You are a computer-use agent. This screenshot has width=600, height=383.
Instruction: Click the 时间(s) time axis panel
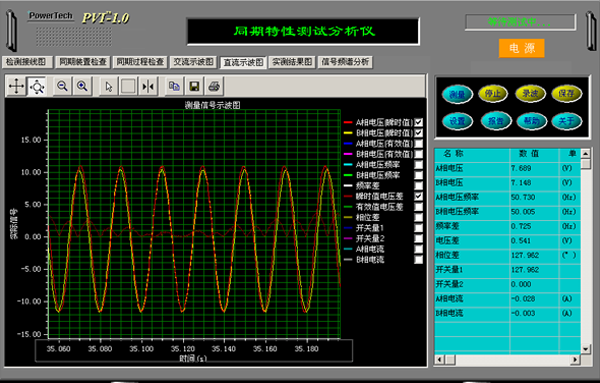tap(194, 351)
